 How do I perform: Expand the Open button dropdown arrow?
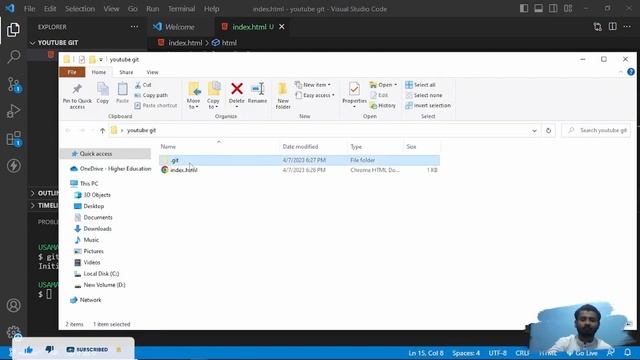click(x=396, y=85)
